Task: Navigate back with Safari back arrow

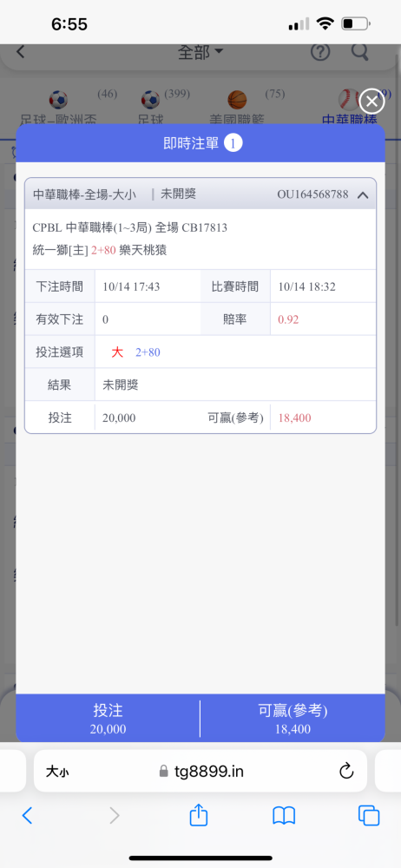Action: (x=27, y=815)
